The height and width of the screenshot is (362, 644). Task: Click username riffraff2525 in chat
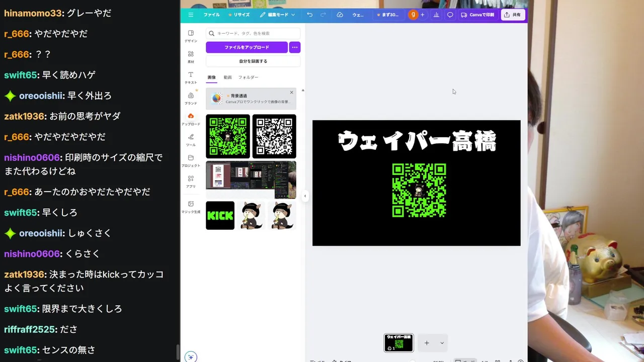[30, 329]
